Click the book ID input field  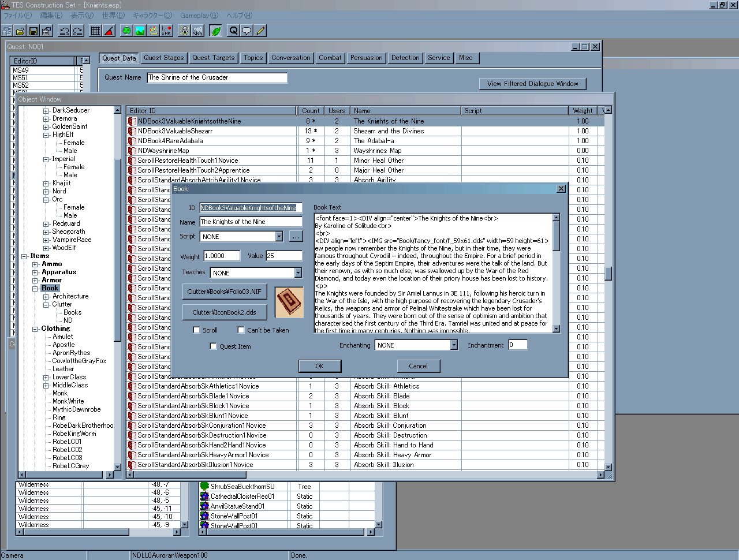coord(251,208)
